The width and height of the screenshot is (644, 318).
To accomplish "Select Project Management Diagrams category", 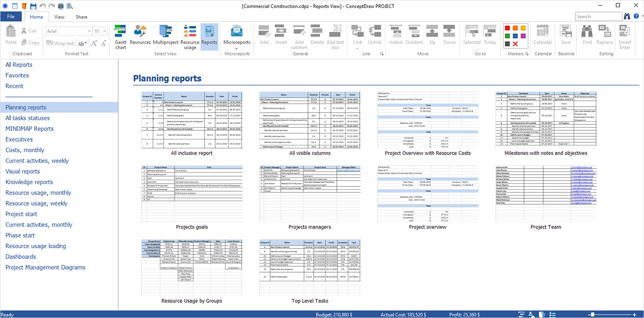I will pyautogui.click(x=45, y=267).
